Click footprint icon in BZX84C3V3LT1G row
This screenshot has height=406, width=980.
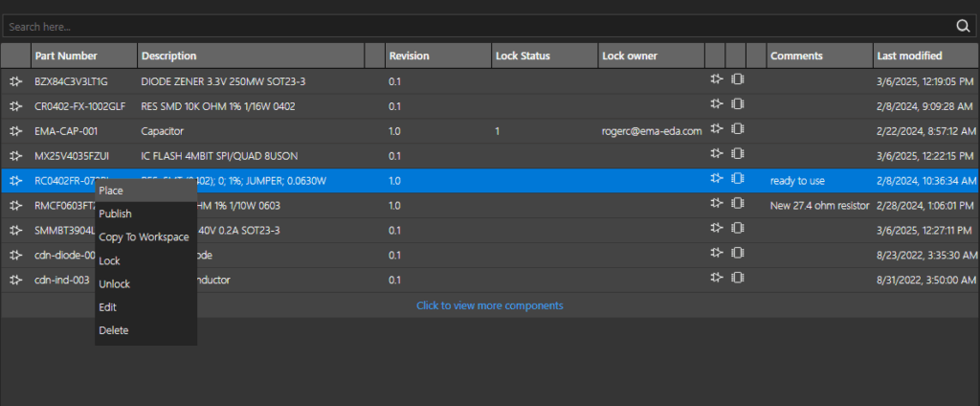(x=737, y=79)
